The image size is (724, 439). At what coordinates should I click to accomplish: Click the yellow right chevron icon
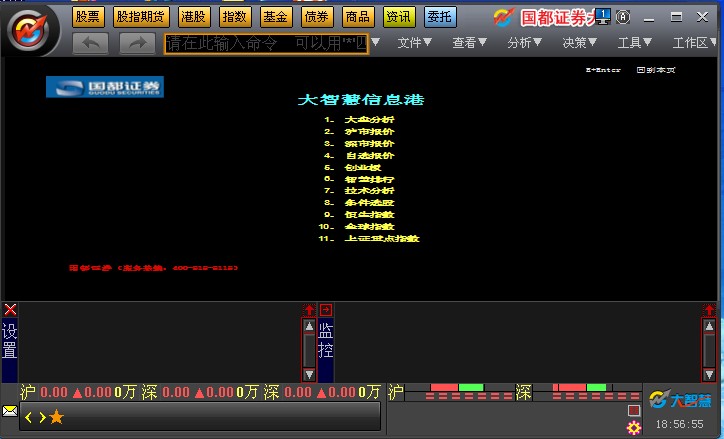tap(42, 418)
